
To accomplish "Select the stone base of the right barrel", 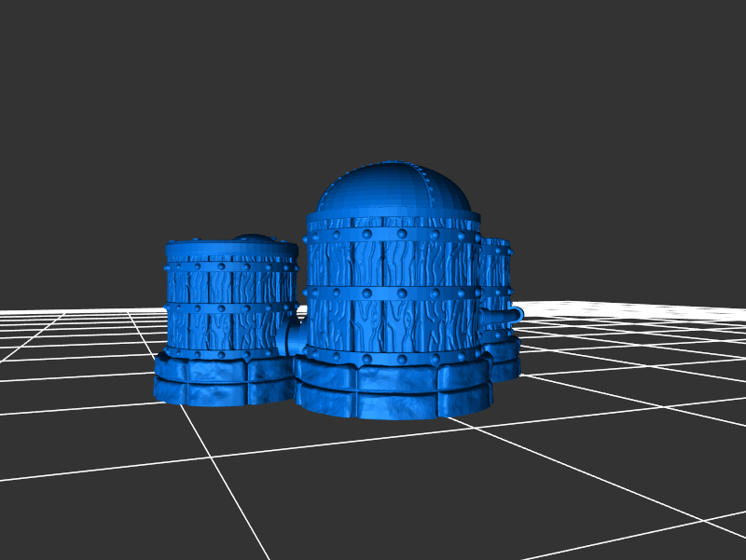I will click(504, 362).
